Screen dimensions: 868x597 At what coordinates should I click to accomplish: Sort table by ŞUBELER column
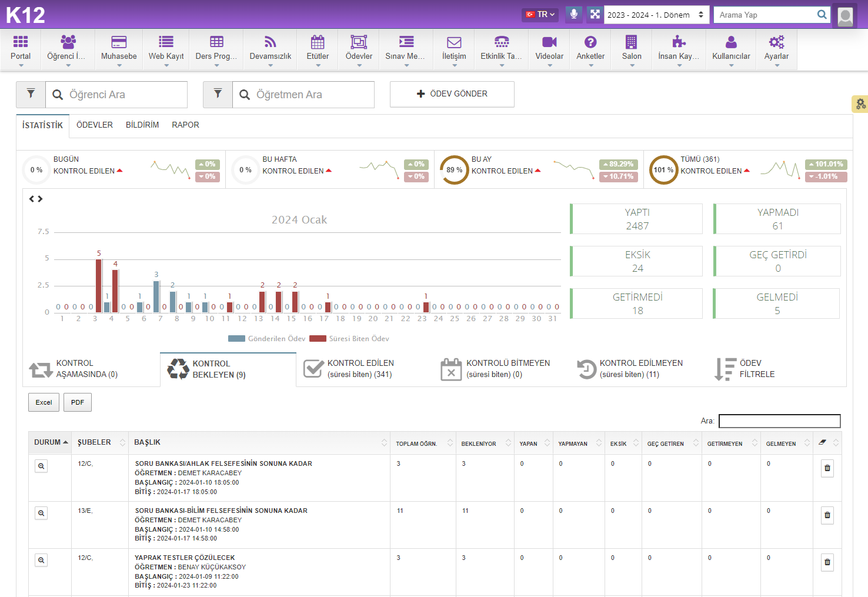pyautogui.click(x=101, y=442)
